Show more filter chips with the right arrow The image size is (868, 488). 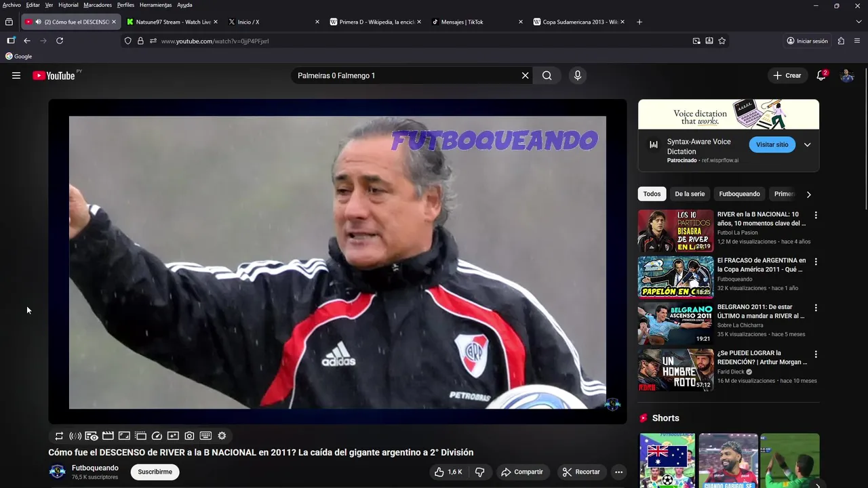[x=808, y=195]
